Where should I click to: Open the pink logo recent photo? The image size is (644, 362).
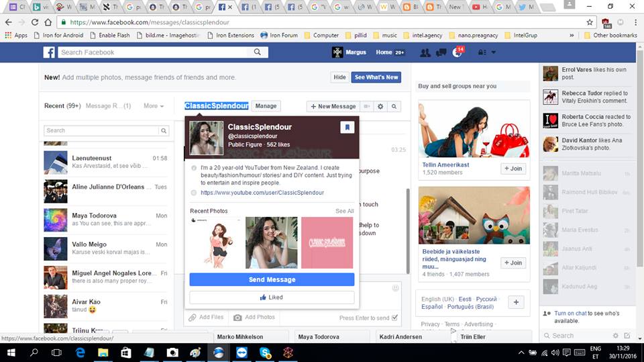pyautogui.click(x=327, y=242)
